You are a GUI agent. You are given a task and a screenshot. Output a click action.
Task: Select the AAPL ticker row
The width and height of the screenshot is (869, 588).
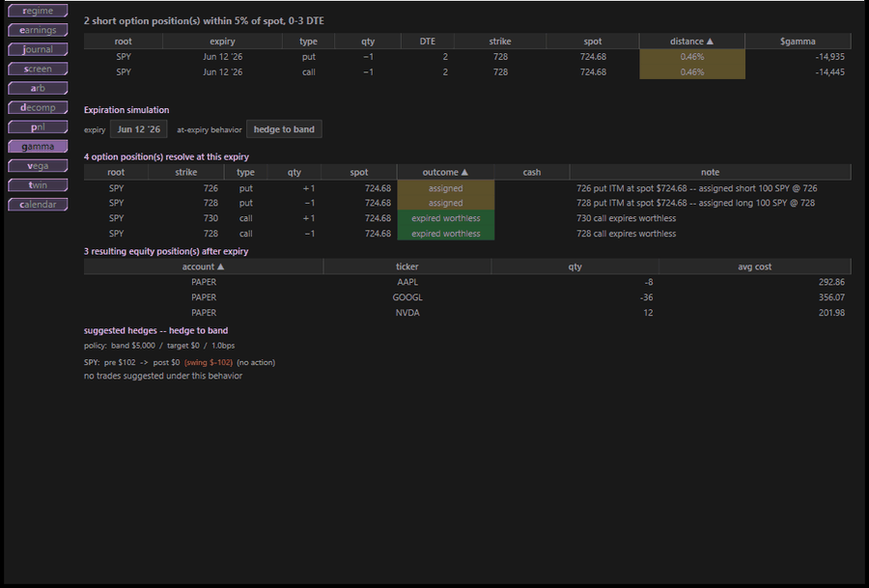pos(467,282)
